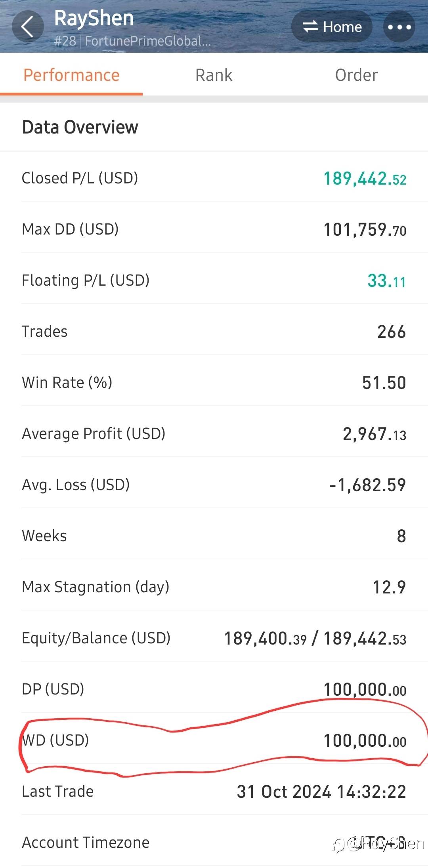Viewport: 428px width, 868px height.
Task: Tap the RayShen account name
Action: point(94,18)
